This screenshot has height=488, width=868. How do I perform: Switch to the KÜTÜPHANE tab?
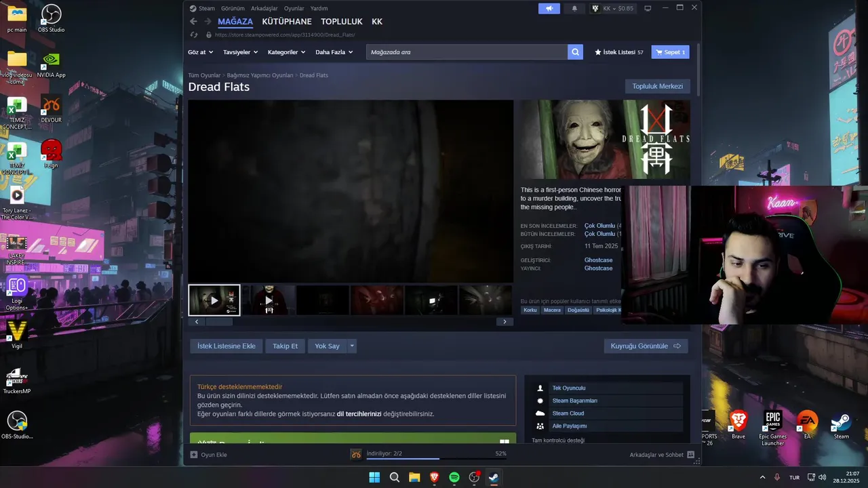[287, 22]
